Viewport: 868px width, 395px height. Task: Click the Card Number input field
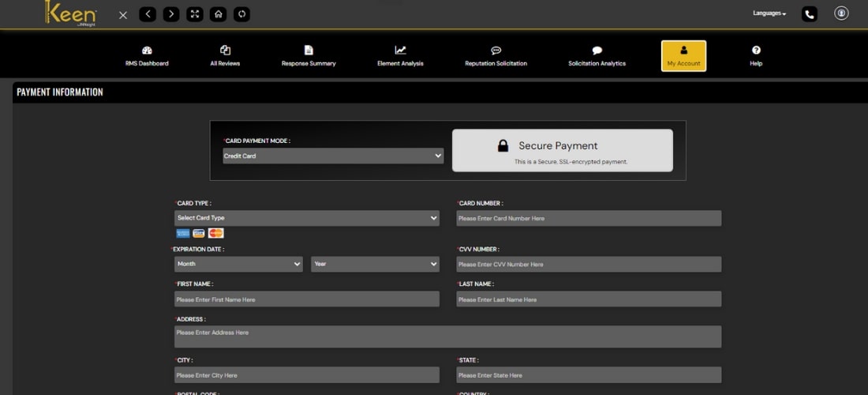point(589,219)
